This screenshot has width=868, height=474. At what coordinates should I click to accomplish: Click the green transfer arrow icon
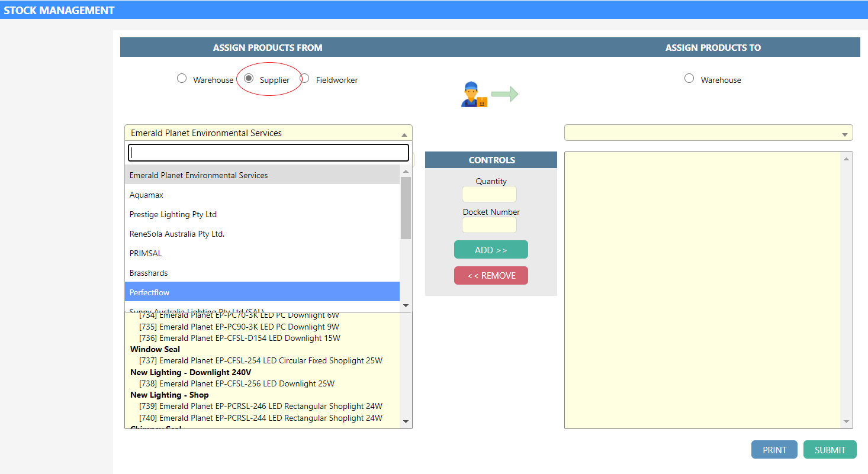coord(504,94)
